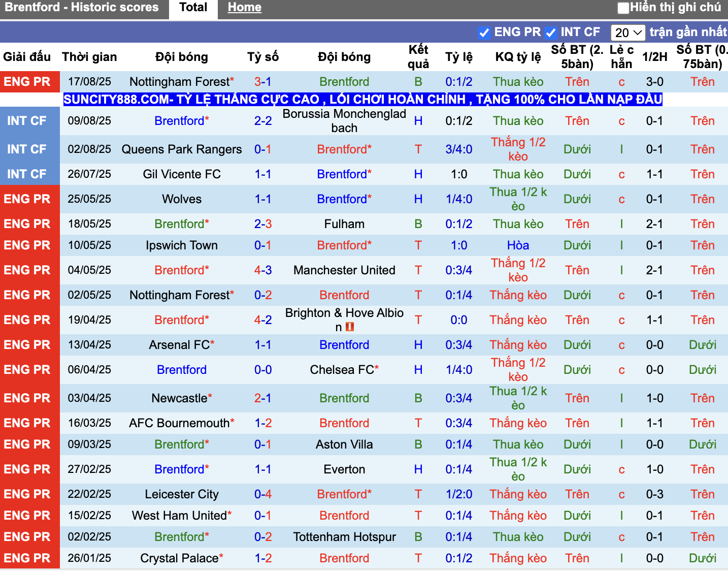Click the SUNCITY888.COM advertisement banner
The image size is (728, 573).
363,99
